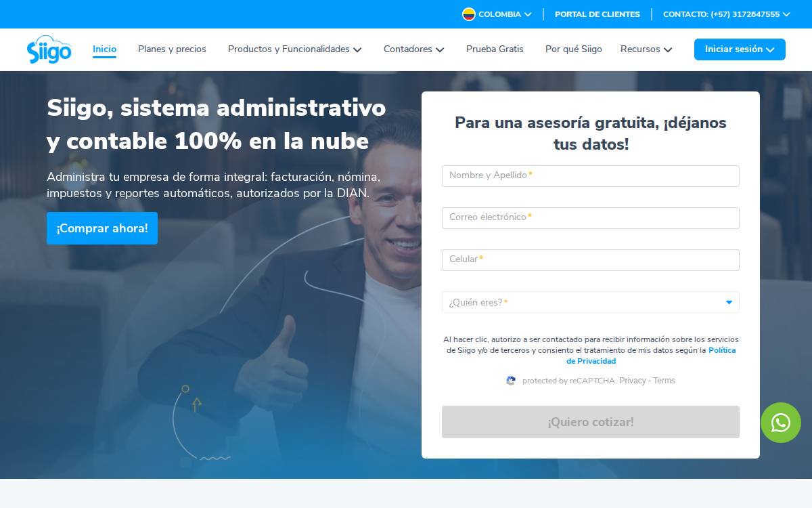Open Por qué Siigo page
The height and width of the screenshot is (508, 812).
574,49
